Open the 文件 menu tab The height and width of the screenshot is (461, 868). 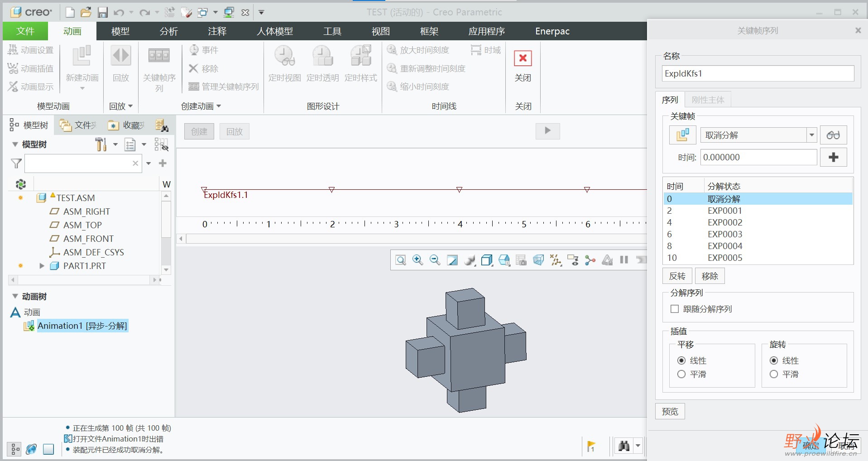click(25, 31)
